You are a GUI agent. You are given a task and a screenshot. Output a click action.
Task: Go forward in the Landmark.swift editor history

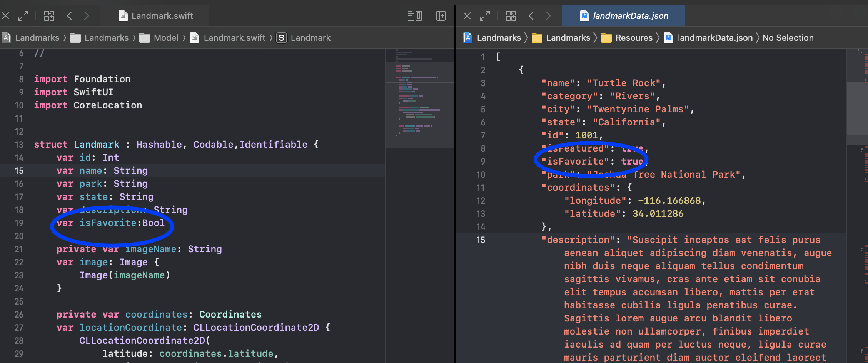[x=87, y=16]
